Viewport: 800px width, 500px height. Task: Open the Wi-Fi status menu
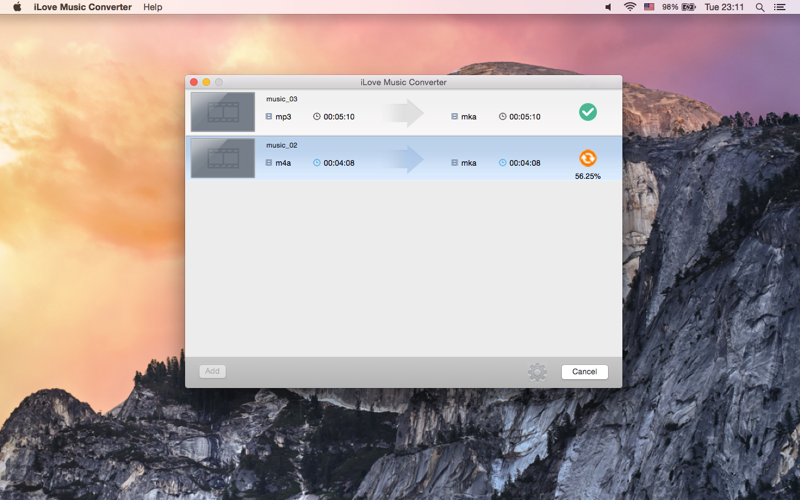pyautogui.click(x=630, y=7)
